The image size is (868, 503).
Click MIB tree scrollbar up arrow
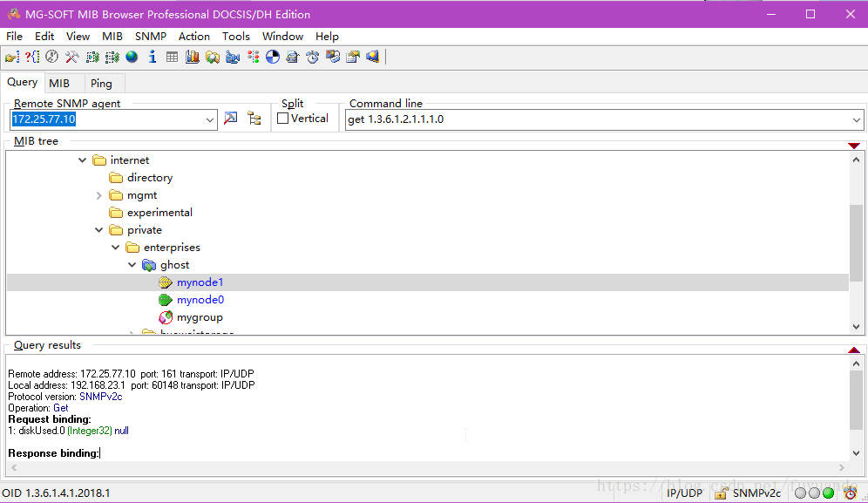click(857, 160)
